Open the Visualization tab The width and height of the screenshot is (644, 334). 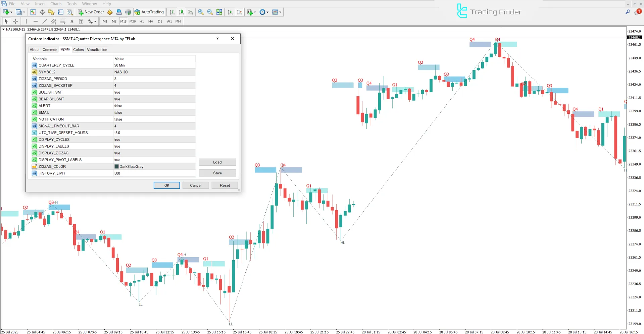97,50
